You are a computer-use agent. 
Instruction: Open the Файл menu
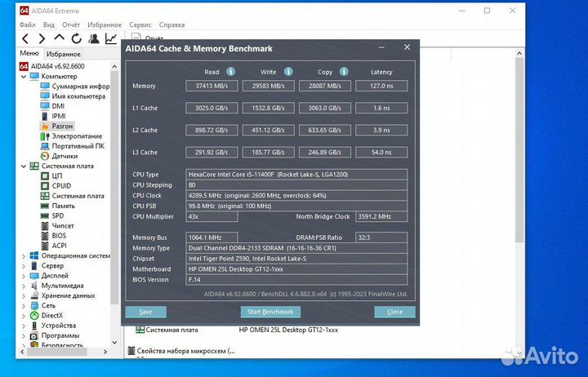27,24
